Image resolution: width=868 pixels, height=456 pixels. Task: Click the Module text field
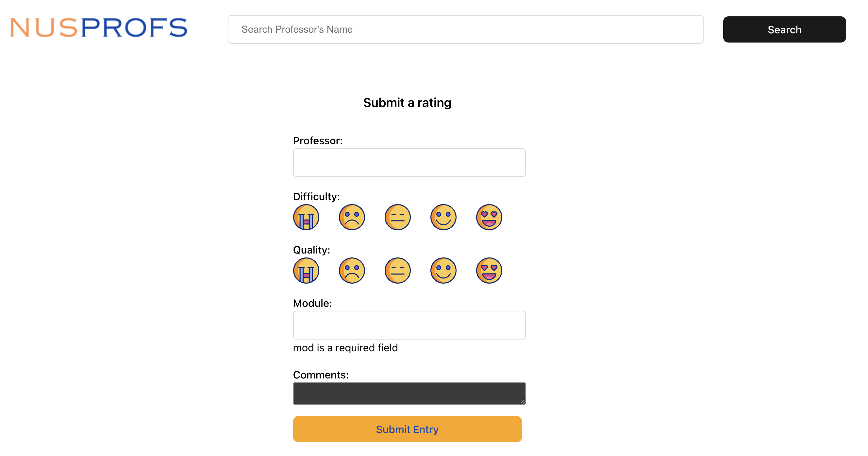click(409, 325)
